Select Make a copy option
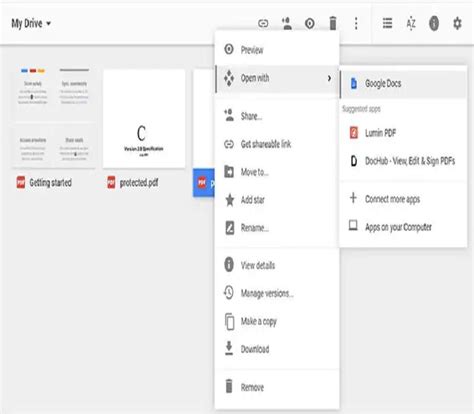This screenshot has width=474, height=414. click(277, 321)
